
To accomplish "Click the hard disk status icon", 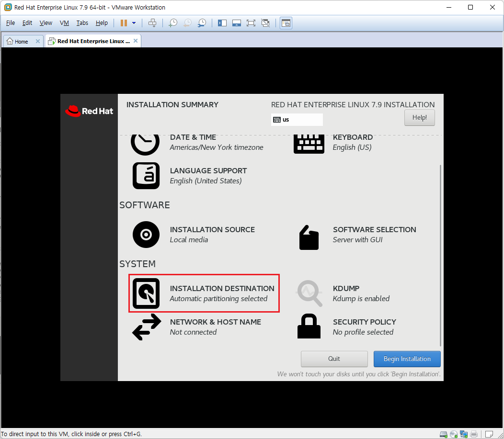I will 444,435.
